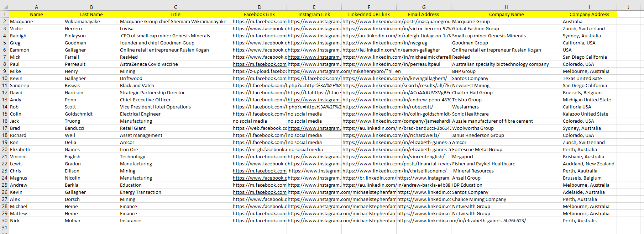This screenshot has width=644, height=234.
Task: Click the "Global Fashion Group" cell
Action: [507, 28]
